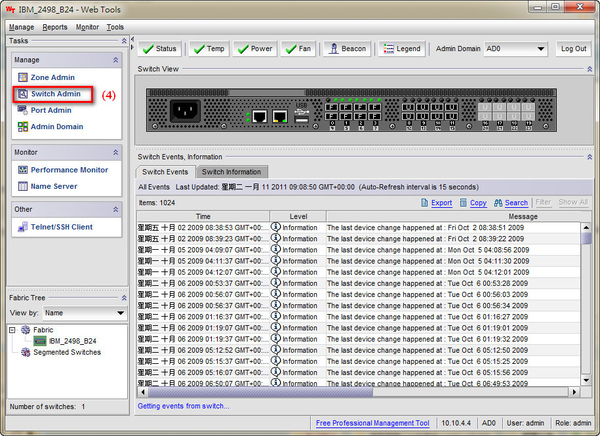Open Free Professional Management Tool link

pyautogui.click(x=372, y=423)
